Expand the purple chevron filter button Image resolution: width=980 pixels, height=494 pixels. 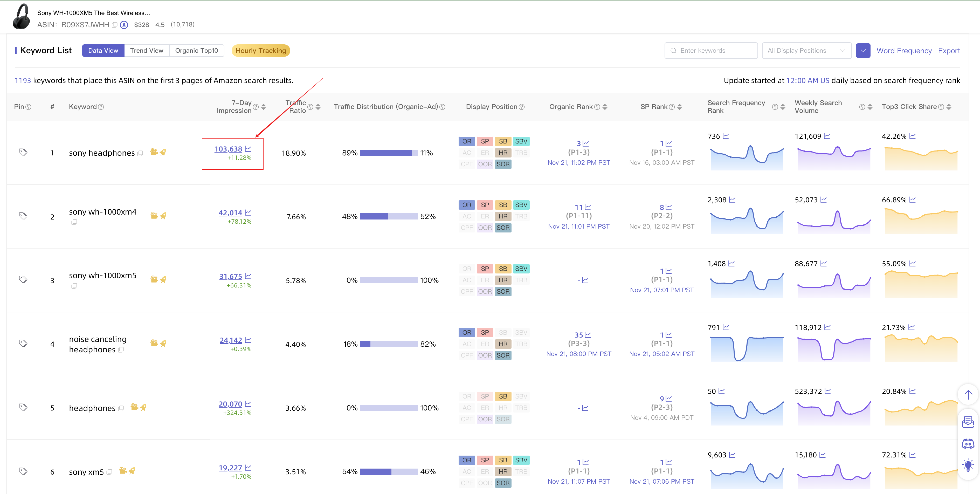(x=863, y=51)
